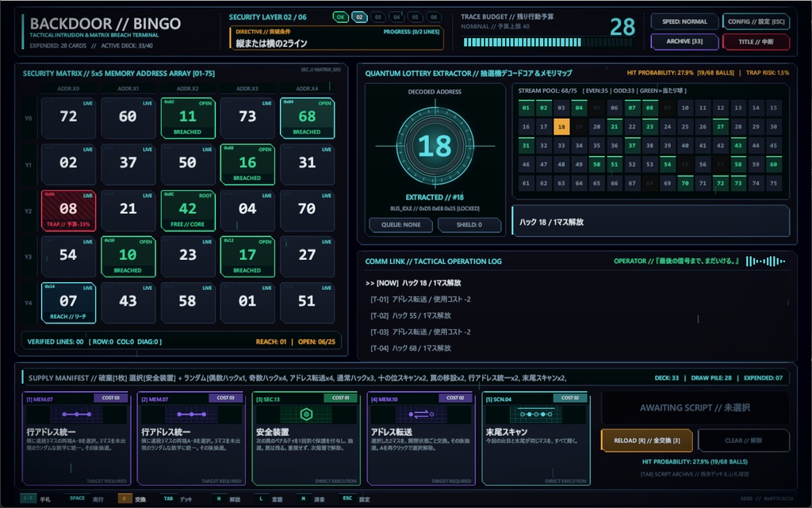This screenshot has width=812, height=508.
Task: Click the linked dots icon on card [2]
Action: (x=192, y=414)
